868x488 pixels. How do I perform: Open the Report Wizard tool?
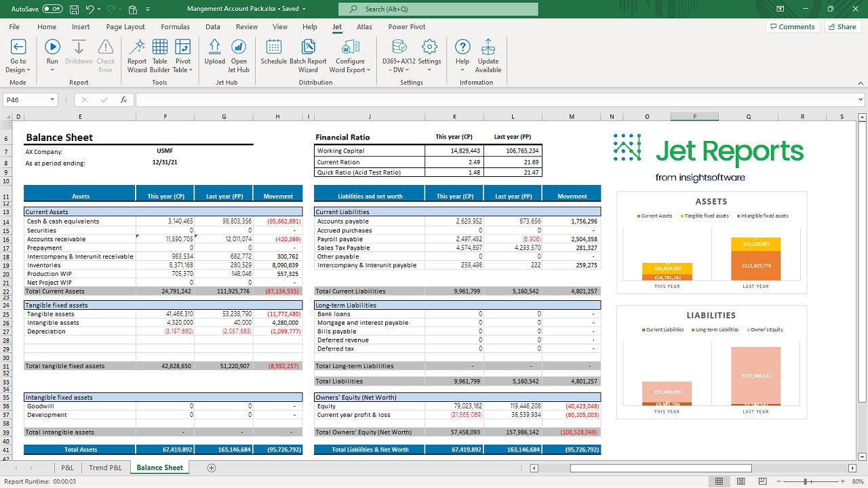137,56
